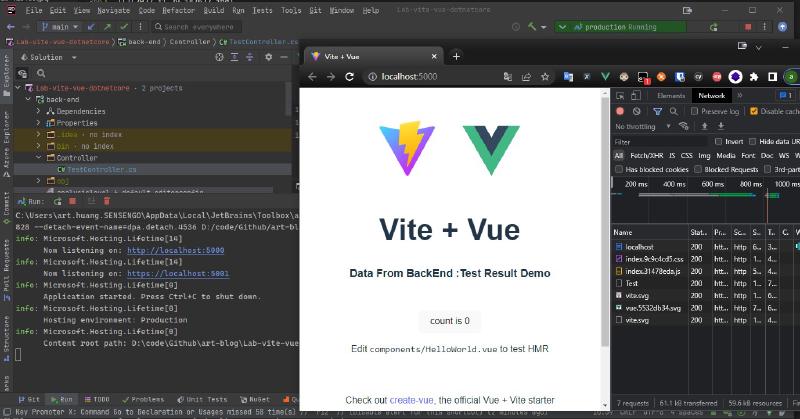Viewport: 800px width, 419px height.
Task: Expand the Dependencies tree node
Action: coord(38,112)
